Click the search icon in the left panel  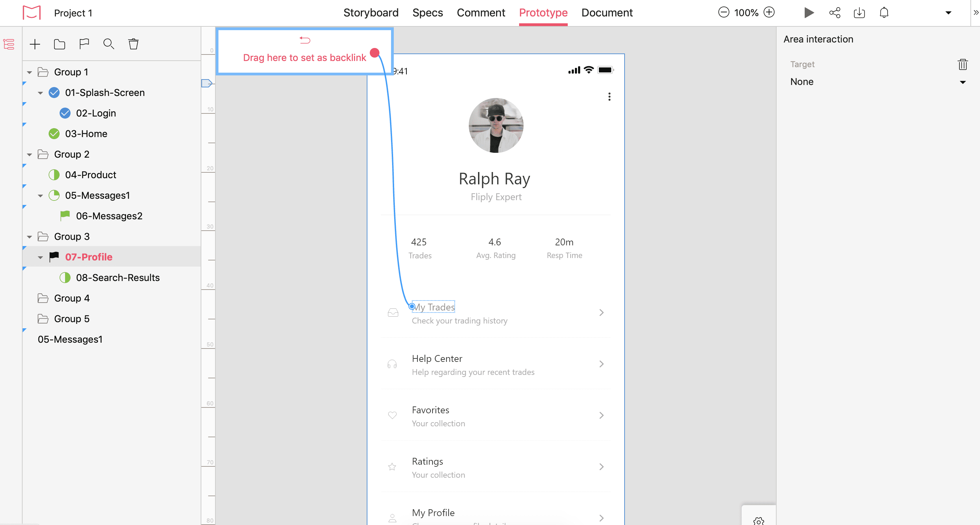point(108,44)
